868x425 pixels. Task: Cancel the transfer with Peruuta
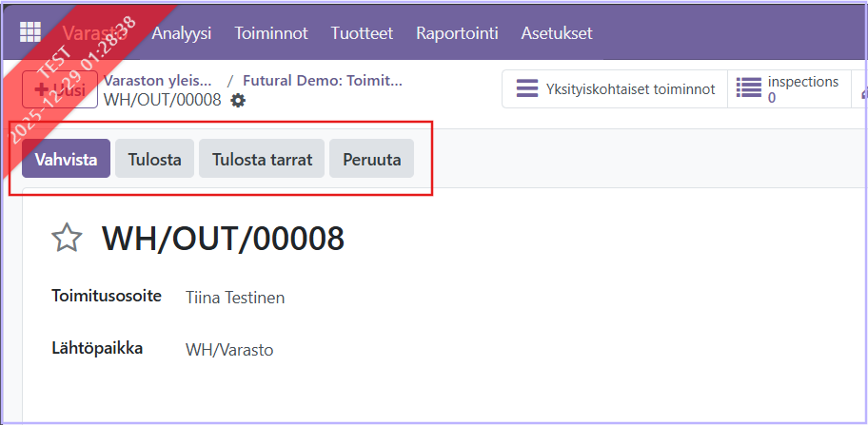pyautogui.click(x=371, y=160)
